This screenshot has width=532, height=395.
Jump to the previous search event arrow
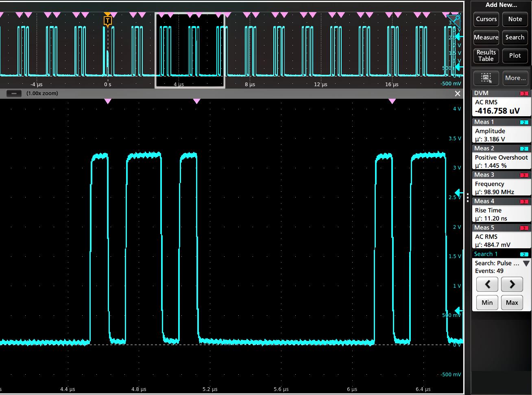(x=487, y=284)
